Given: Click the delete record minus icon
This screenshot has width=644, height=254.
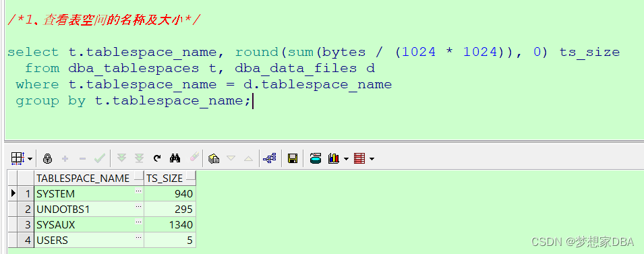Looking at the screenshot, I should pyautogui.click(x=82, y=158).
